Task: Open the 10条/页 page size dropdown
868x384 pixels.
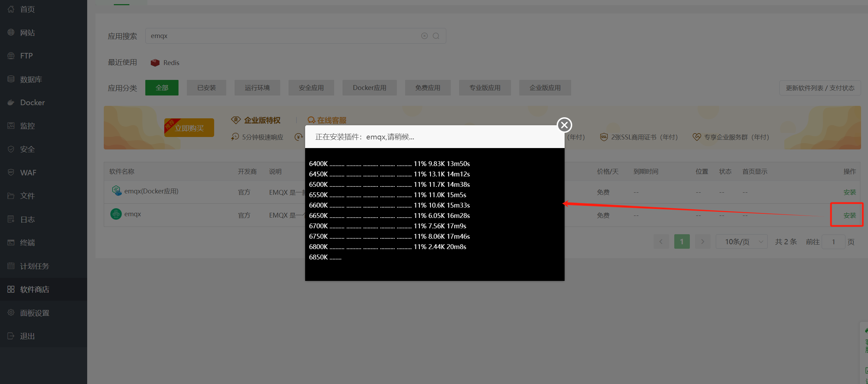Action: point(741,241)
